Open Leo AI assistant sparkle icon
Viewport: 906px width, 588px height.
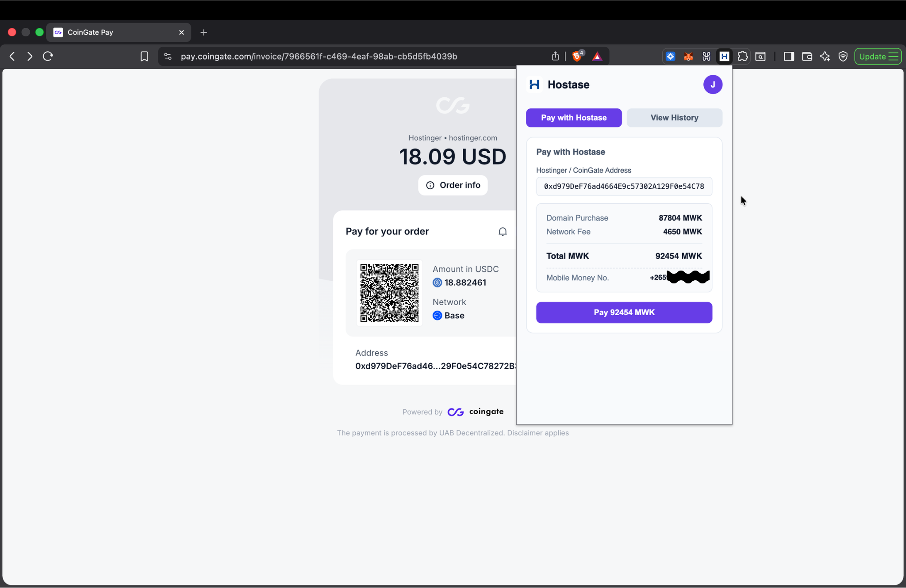point(825,57)
